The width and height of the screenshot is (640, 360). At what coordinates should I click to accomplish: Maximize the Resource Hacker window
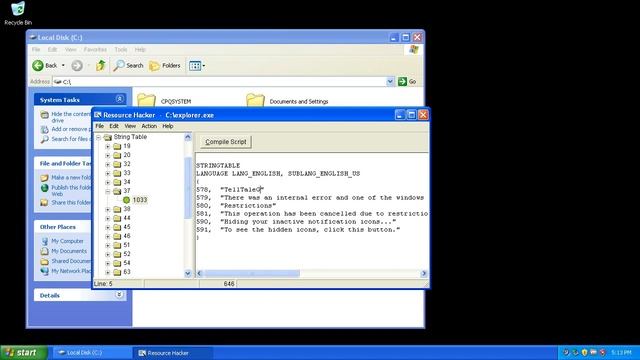tap(411, 115)
